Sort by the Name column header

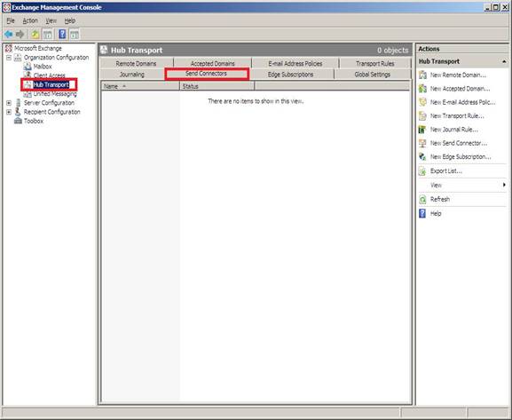[x=140, y=86]
